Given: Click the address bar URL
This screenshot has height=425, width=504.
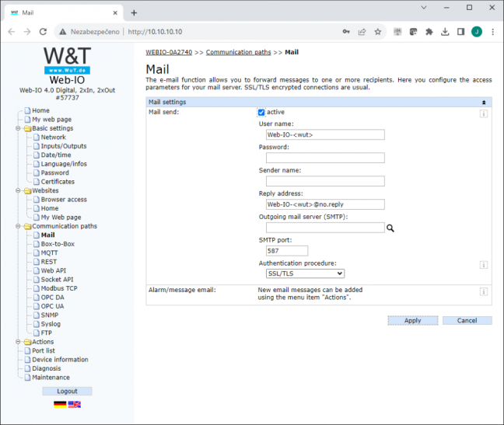Looking at the screenshot, I should (x=155, y=31).
